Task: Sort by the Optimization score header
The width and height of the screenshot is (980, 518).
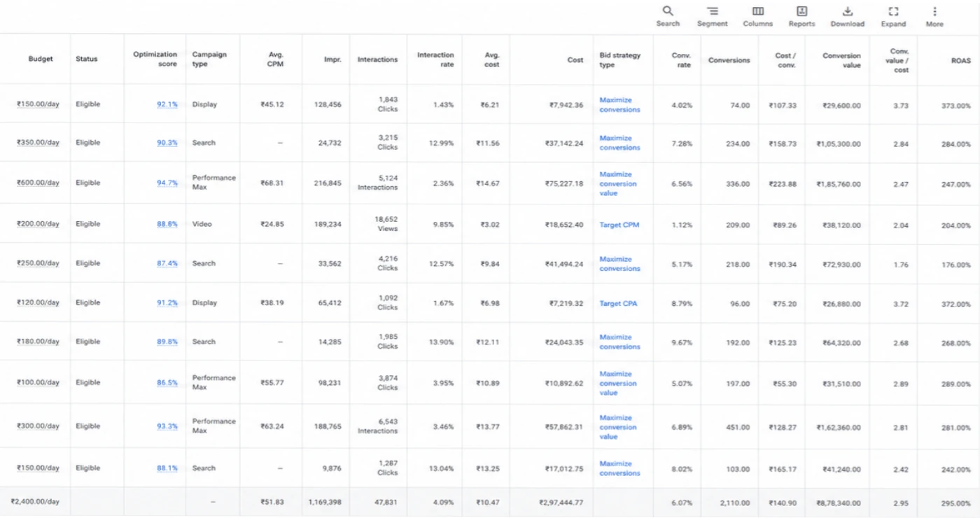Action: point(155,59)
